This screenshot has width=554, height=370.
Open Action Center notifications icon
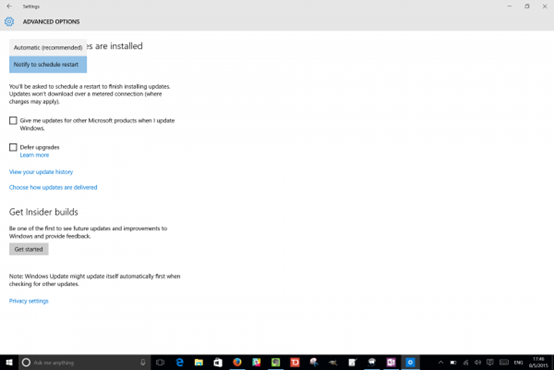click(x=490, y=362)
